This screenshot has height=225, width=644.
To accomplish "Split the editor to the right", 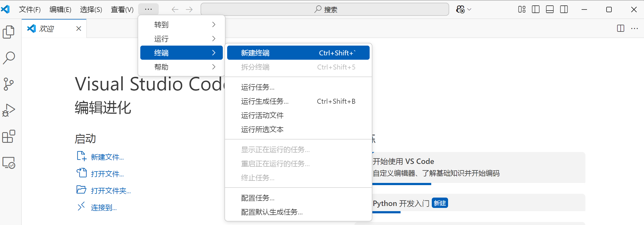I will [621, 28].
